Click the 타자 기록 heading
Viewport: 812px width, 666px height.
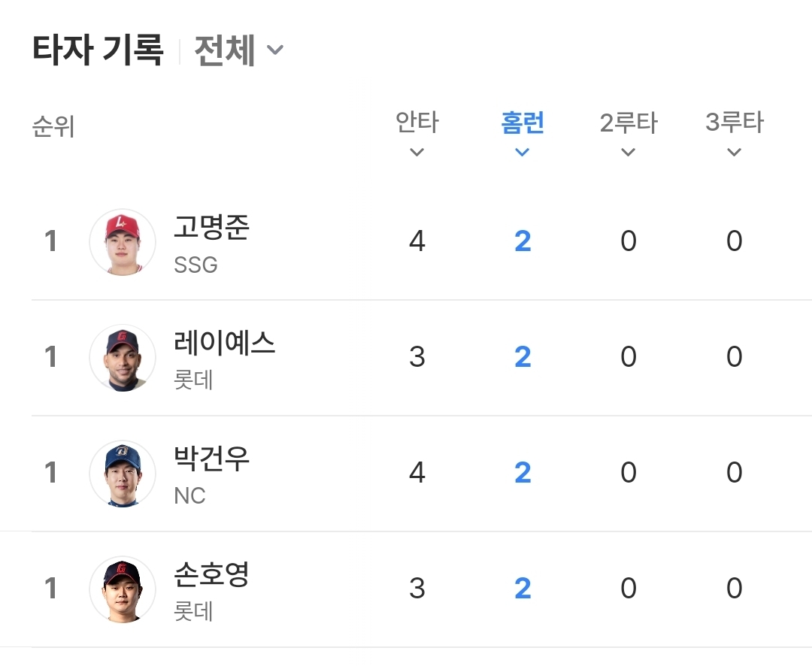pyautogui.click(x=98, y=50)
